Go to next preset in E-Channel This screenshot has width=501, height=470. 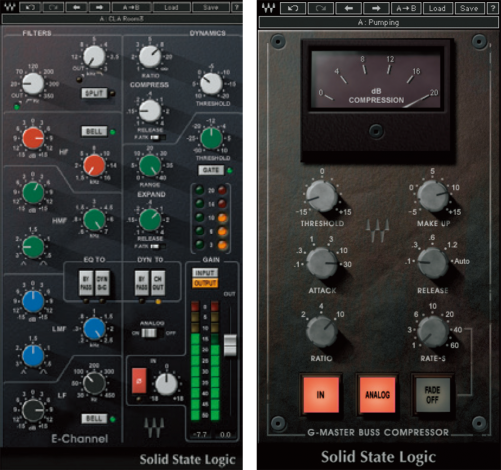click(99, 7)
